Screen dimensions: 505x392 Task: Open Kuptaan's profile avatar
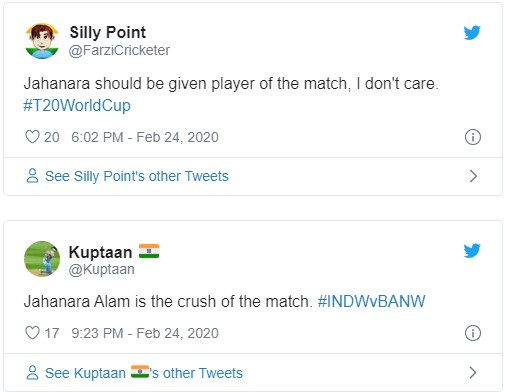tap(42, 259)
